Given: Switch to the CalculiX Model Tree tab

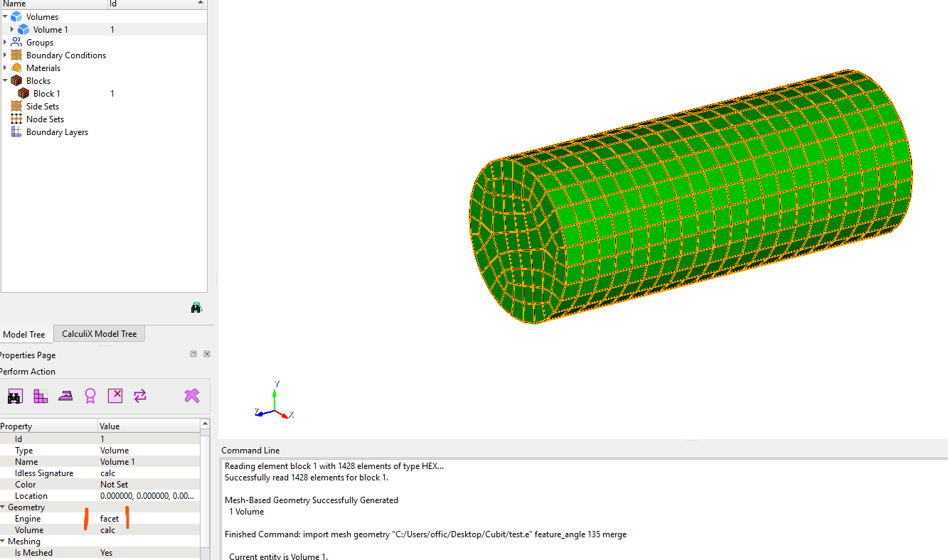Looking at the screenshot, I should point(99,334).
